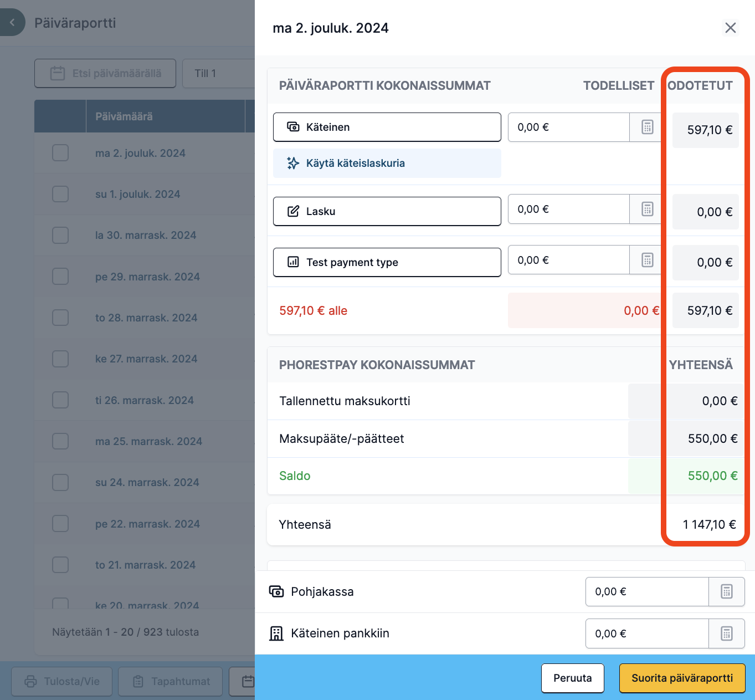
Task: Tick checkbox for ti 26. marrask. 2024
Action: click(x=60, y=400)
